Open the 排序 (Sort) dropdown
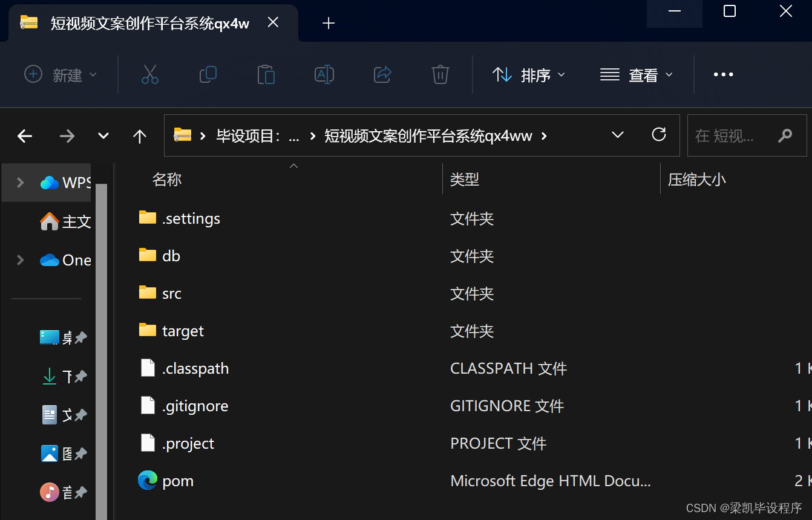Image resolution: width=812 pixels, height=520 pixels. (x=529, y=74)
